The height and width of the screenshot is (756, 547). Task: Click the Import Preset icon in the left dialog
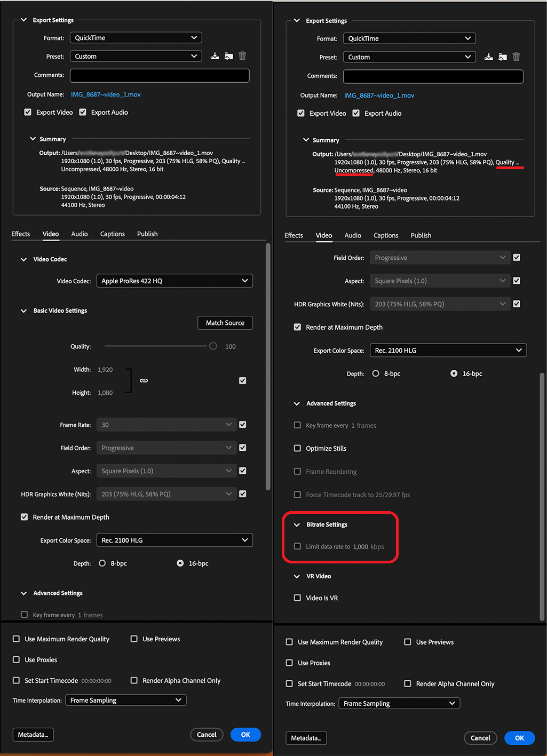pos(228,56)
